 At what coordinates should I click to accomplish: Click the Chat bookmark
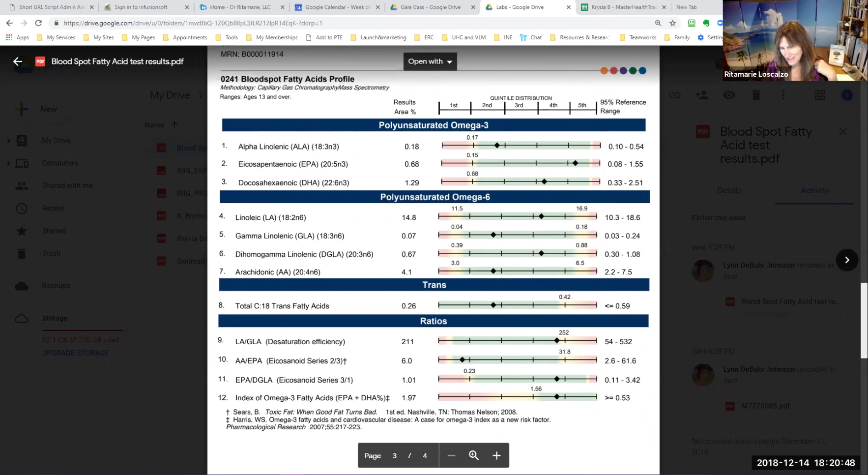531,37
